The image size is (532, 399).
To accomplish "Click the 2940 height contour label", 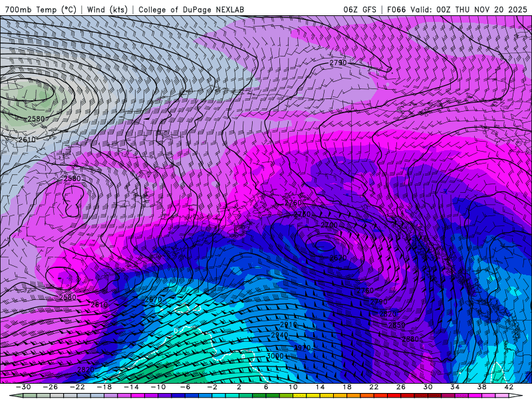I will pyautogui.click(x=279, y=335).
